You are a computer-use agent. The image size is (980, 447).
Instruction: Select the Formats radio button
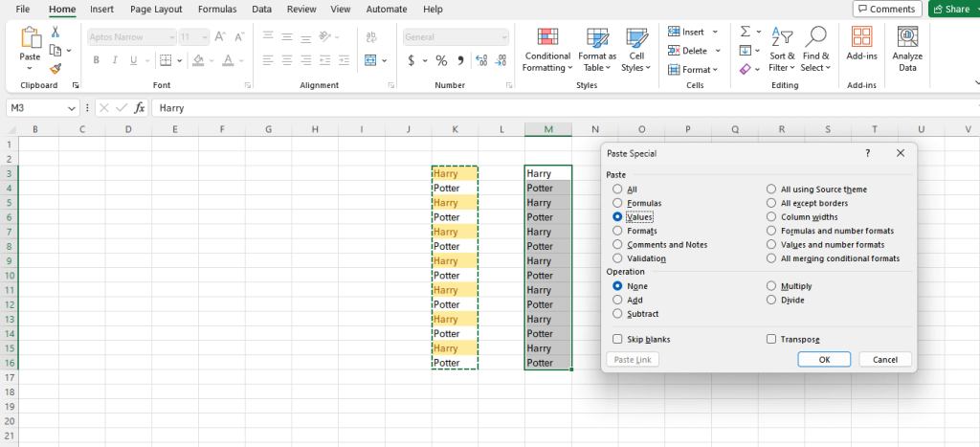pos(617,231)
